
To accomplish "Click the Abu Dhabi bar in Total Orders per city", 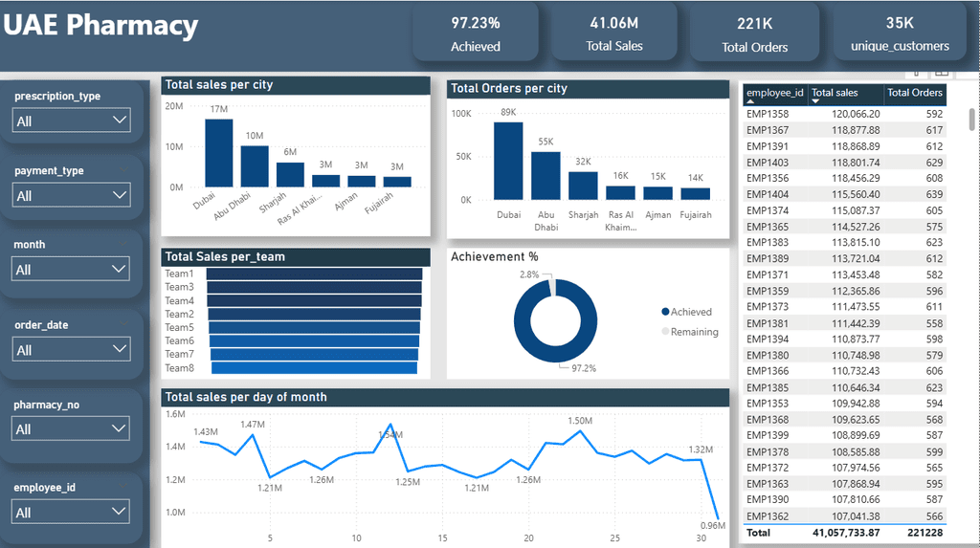I will click(546, 176).
